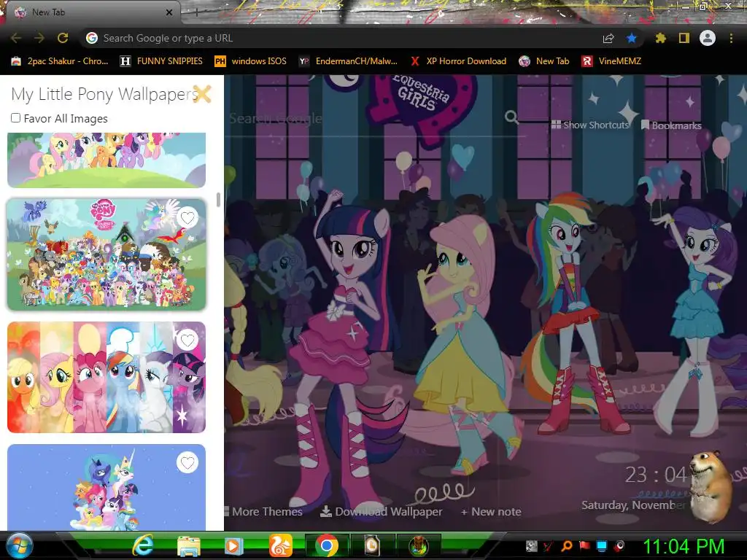Image resolution: width=747 pixels, height=560 pixels.
Task: Toggle the Chrome side panel icon
Action: coord(684,38)
